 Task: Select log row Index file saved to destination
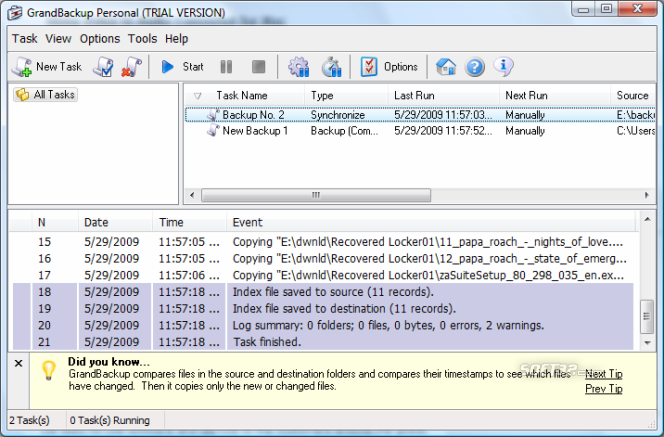pos(323,308)
